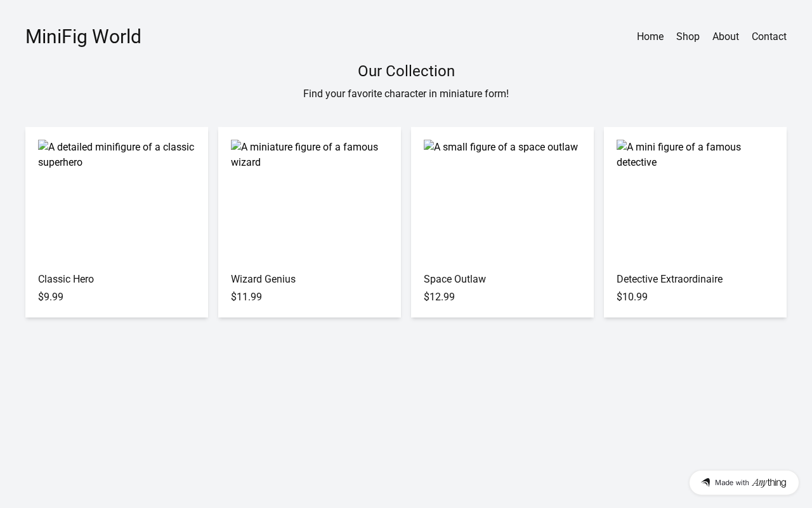Click the broken detective image icon
This screenshot has width=812, height=508.
[622, 147]
